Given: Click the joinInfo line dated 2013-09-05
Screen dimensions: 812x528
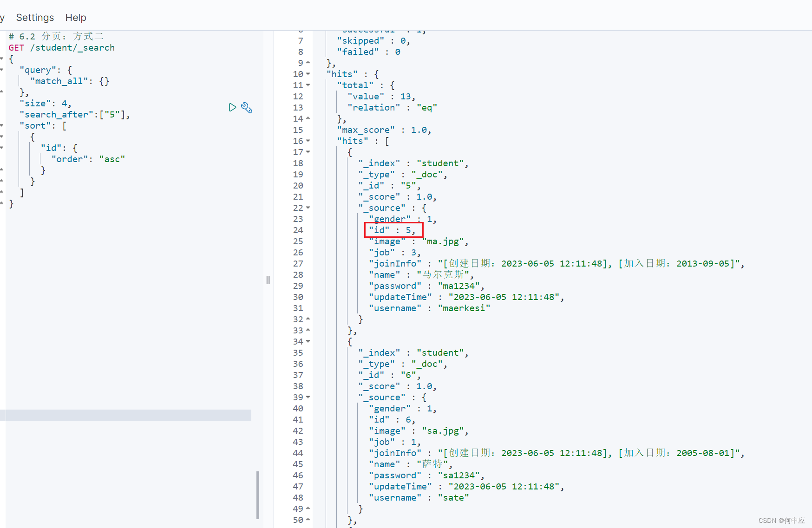Looking at the screenshot, I should 557,264.
